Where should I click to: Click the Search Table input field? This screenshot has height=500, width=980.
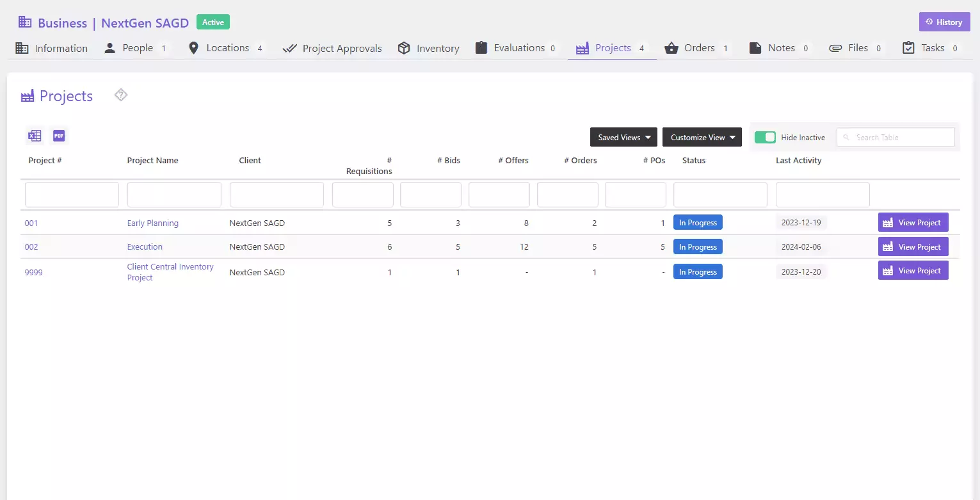click(x=896, y=137)
